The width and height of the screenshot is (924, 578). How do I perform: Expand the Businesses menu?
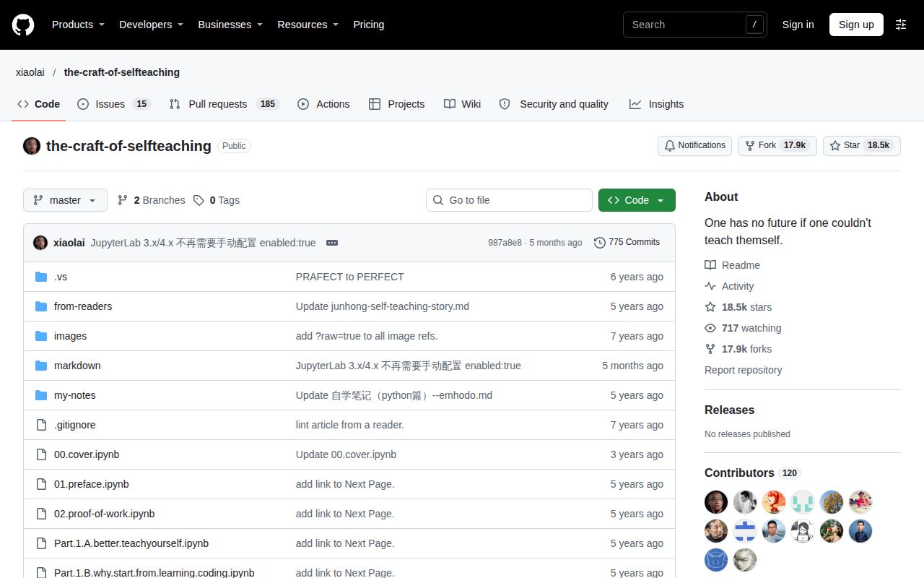point(230,25)
